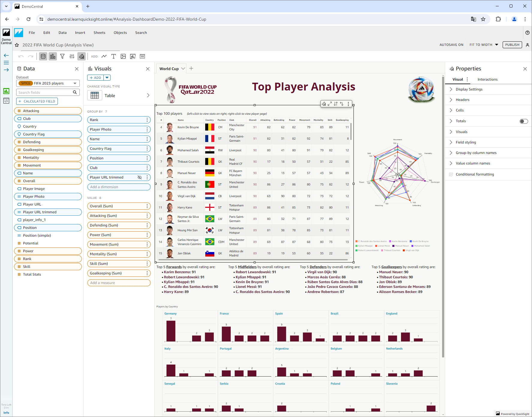
Task: Add an insight line icon
Action: pos(104,56)
